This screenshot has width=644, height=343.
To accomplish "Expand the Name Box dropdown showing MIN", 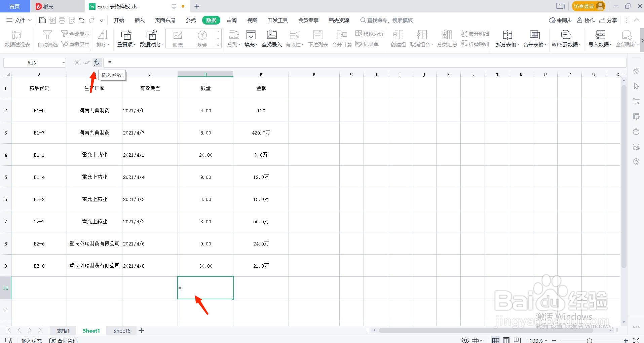I will (63, 63).
